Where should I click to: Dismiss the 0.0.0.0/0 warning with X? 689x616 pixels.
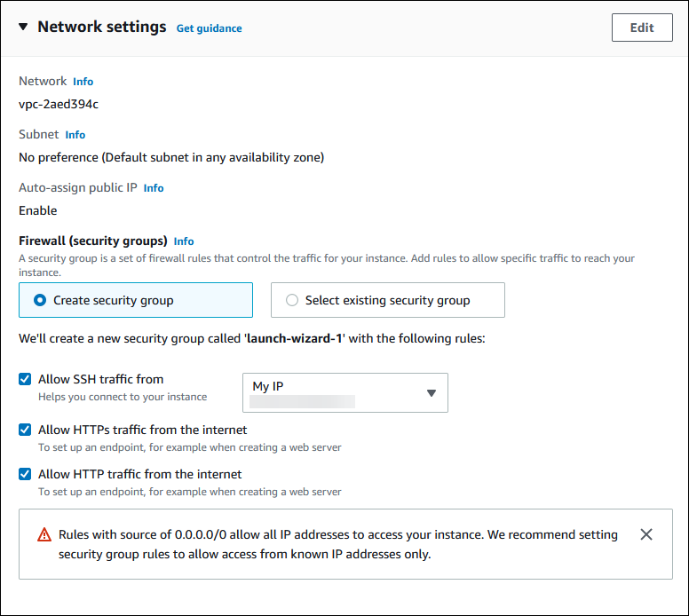[x=646, y=534]
